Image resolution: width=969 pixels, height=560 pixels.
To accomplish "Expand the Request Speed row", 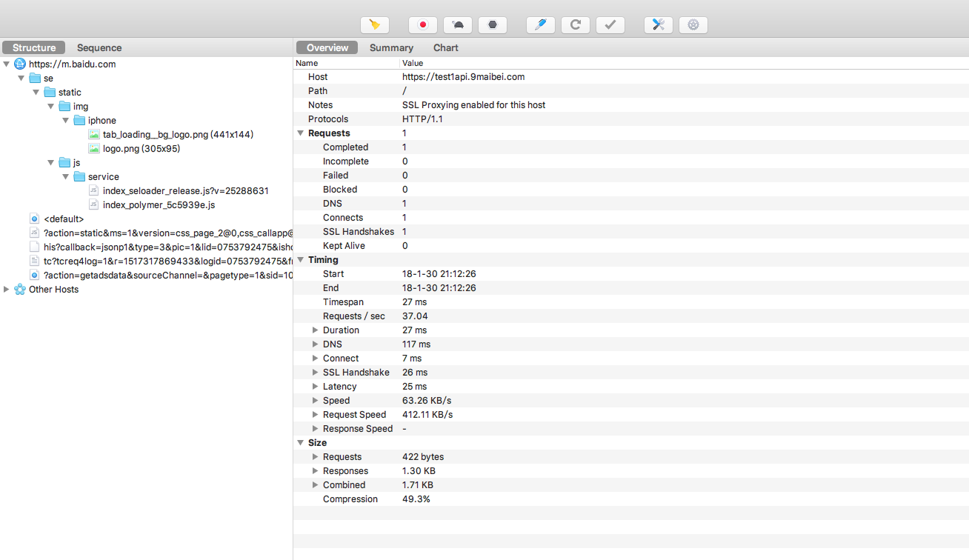I will [x=316, y=415].
